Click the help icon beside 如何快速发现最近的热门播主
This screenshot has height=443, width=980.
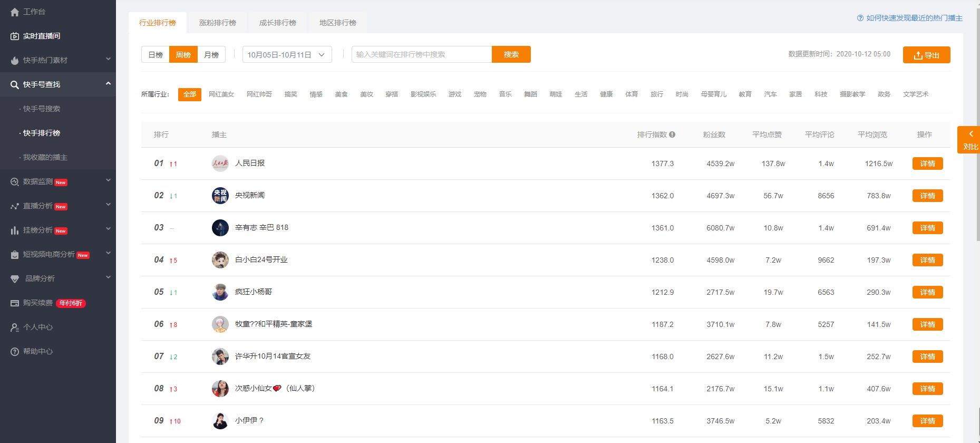tap(860, 18)
